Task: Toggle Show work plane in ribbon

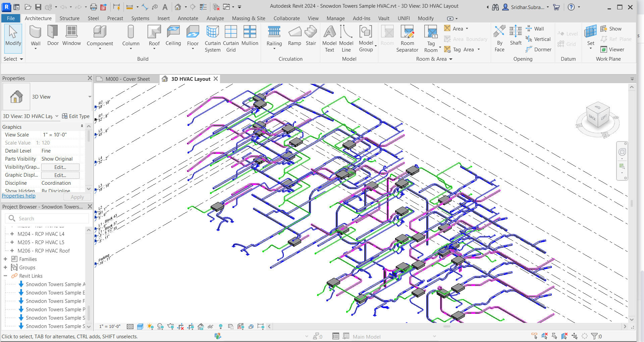Action: tap(610, 29)
